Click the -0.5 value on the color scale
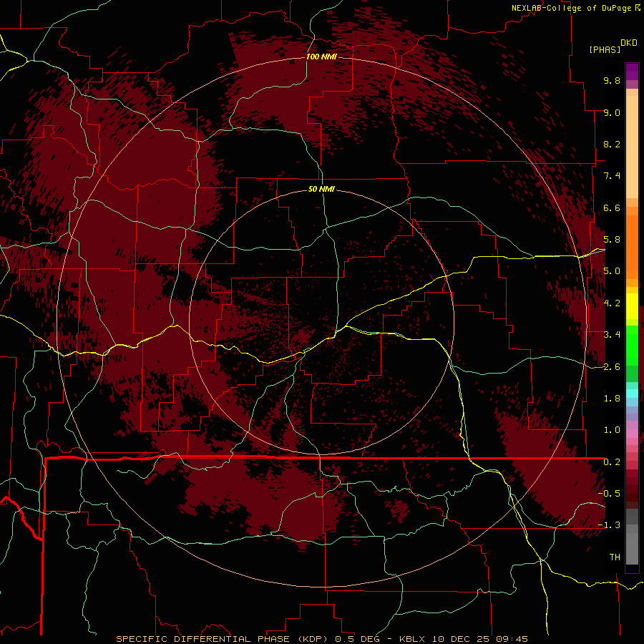 tap(609, 494)
